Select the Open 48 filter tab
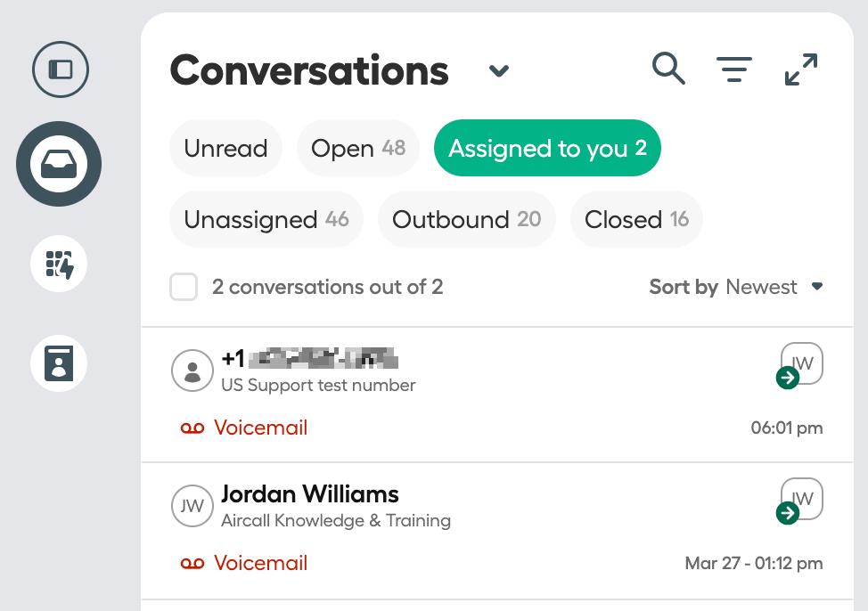The height and width of the screenshot is (611, 868). [358, 149]
